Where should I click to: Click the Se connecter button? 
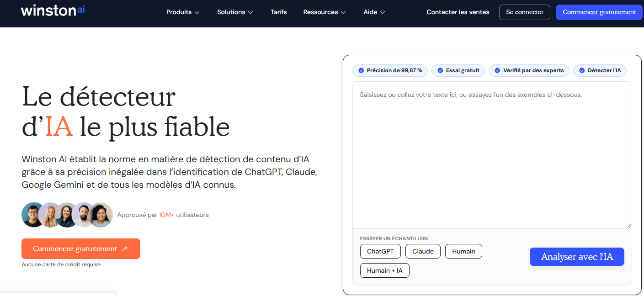click(525, 12)
